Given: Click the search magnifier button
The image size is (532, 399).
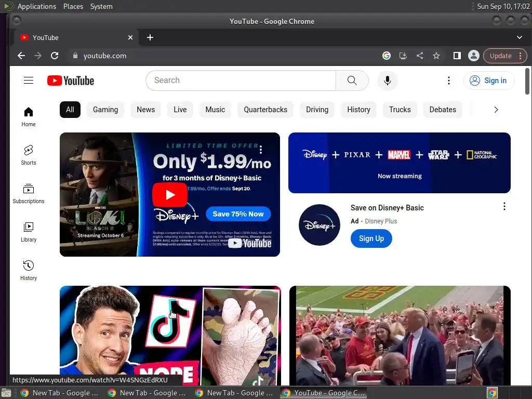Looking at the screenshot, I should 352,81.
